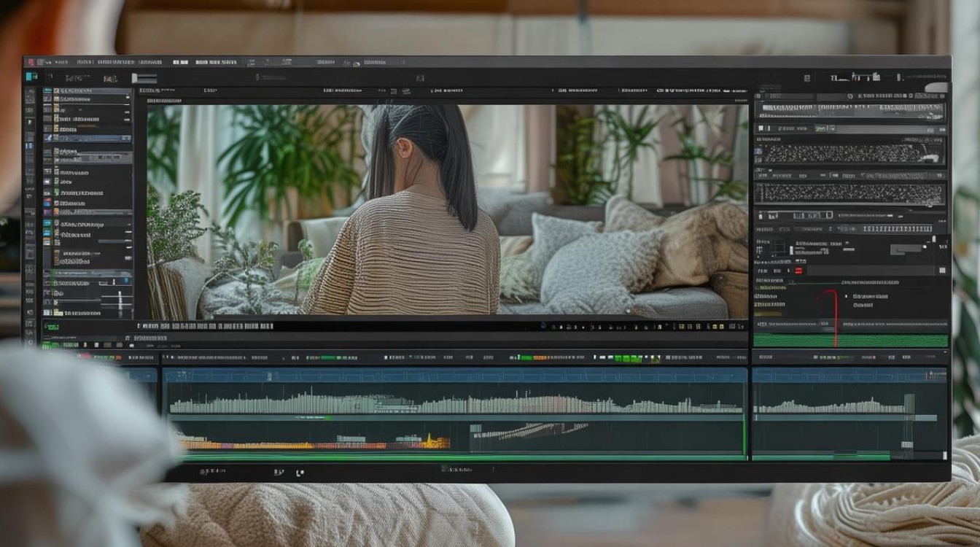Click the orange-yellow clip in lower timeline track
This screenshot has height=547, width=980.
click(x=314, y=442)
